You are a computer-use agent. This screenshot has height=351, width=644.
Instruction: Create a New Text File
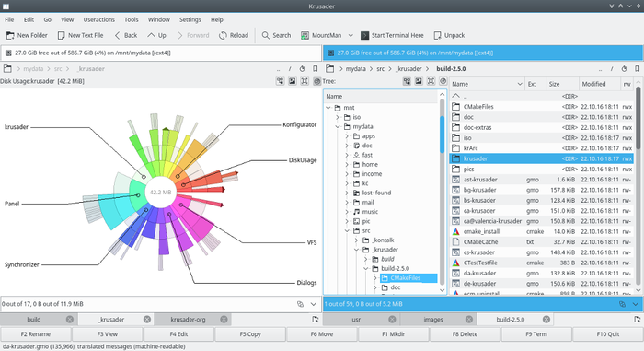point(81,35)
